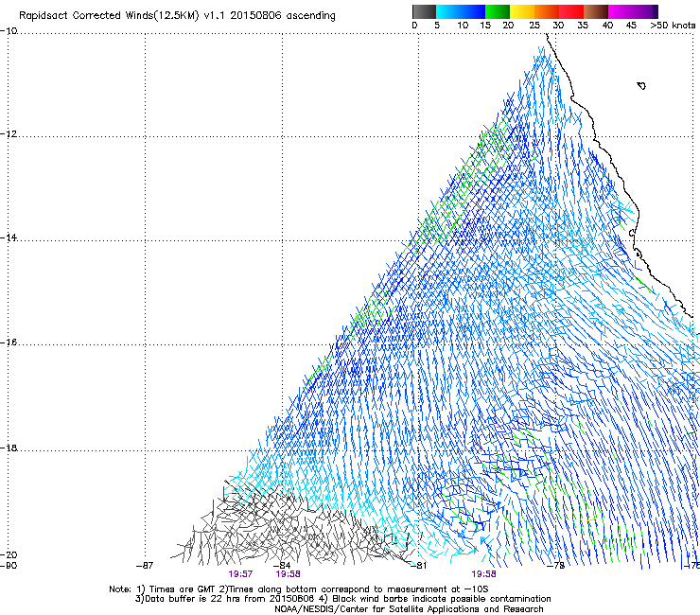Click the magenta 40-45 knots legend swatch
This screenshot has height=615, width=700.
pyautogui.click(x=621, y=11)
